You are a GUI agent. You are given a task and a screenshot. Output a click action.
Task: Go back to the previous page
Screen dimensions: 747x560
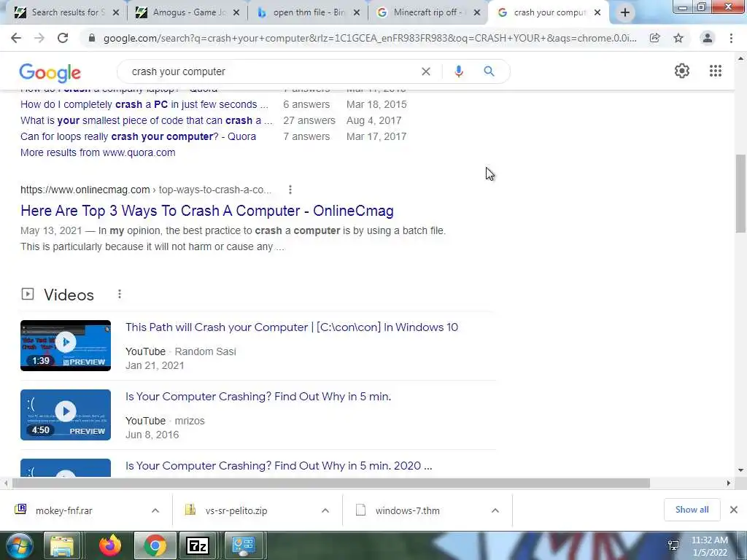tap(16, 38)
